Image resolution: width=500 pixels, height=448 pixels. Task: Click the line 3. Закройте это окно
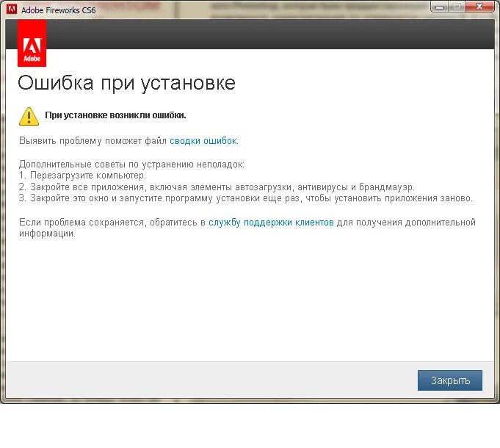coord(245,198)
